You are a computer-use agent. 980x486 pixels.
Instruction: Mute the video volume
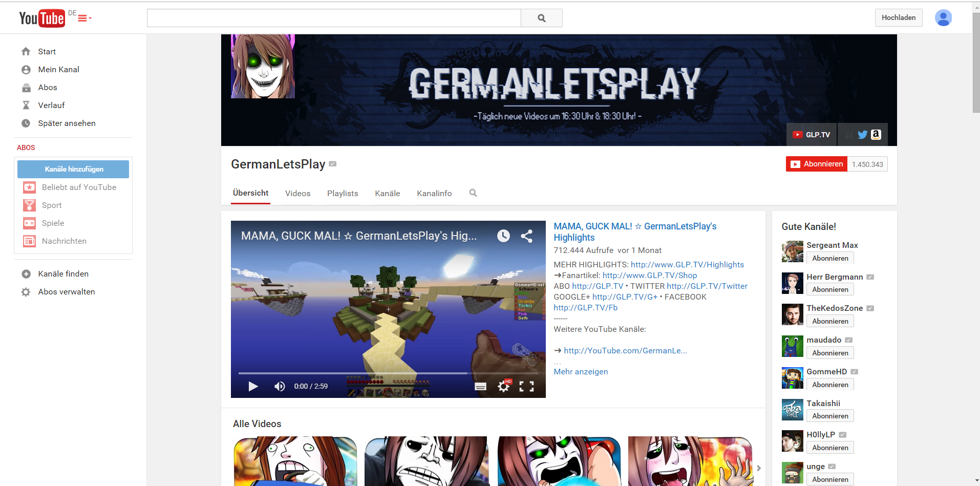280,386
